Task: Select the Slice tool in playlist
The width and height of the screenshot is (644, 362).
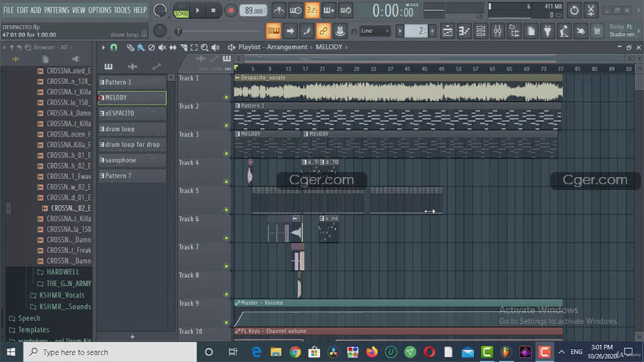Action: pyautogui.click(x=184, y=48)
